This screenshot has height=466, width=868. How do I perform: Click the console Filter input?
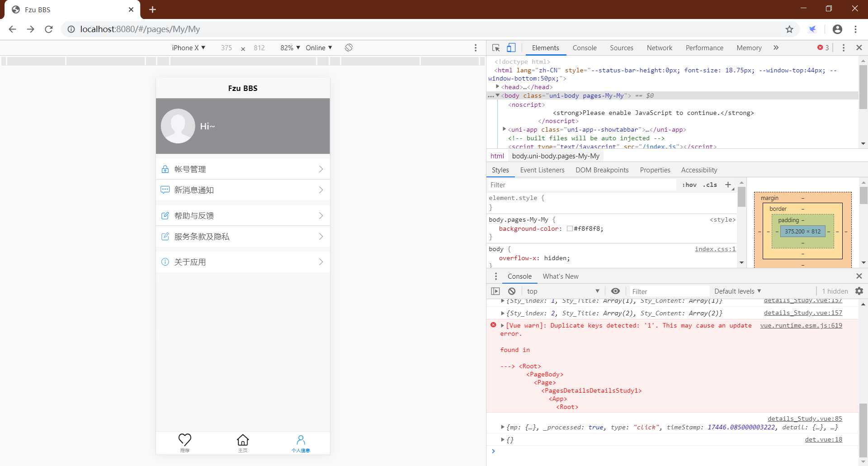[669, 291]
